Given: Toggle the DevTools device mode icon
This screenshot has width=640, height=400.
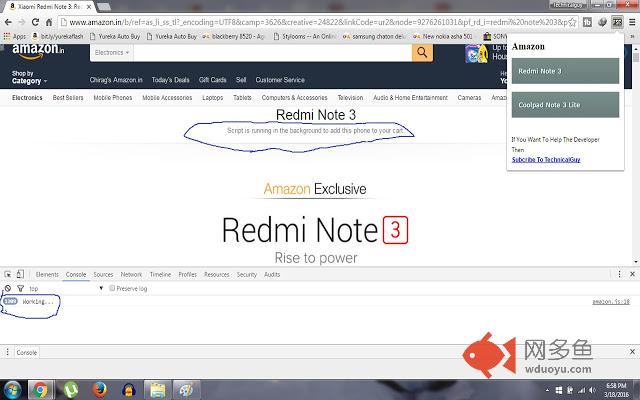Looking at the screenshot, I should pyautogui.click(x=20, y=274).
